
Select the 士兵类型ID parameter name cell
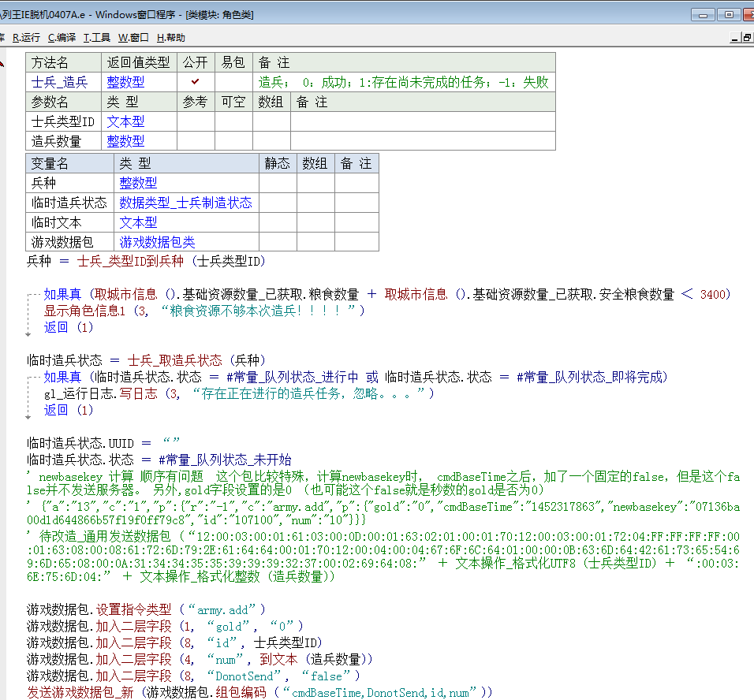point(62,121)
